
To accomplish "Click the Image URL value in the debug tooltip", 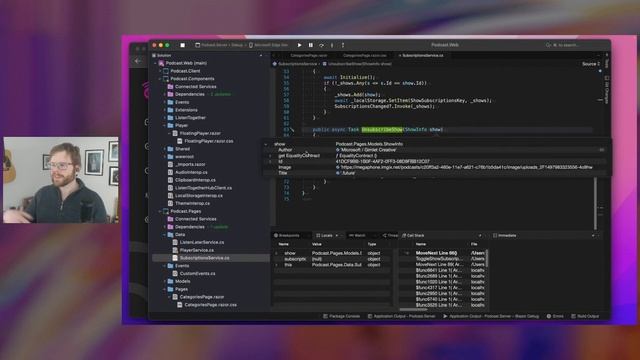I will point(467,167).
